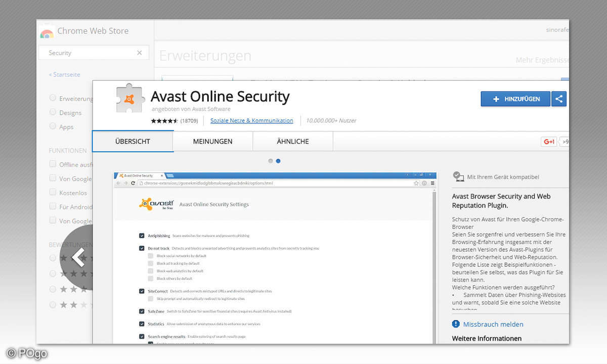Open the Meinungen tab

click(x=213, y=142)
